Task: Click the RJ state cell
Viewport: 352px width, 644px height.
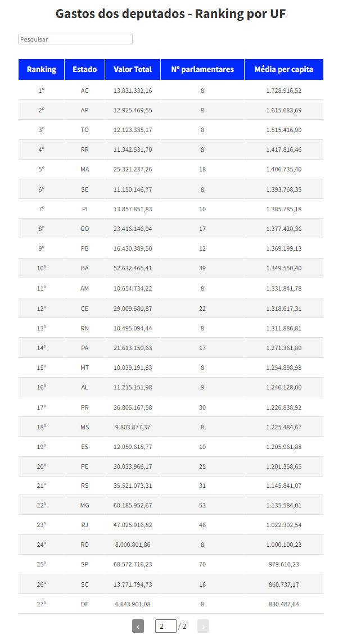Action: click(x=84, y=525)
